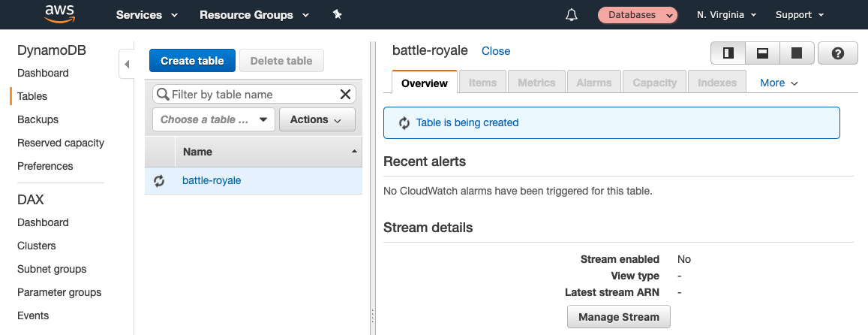Switch to the Items tab
868x335 pixels.
(x=482, y=82)
